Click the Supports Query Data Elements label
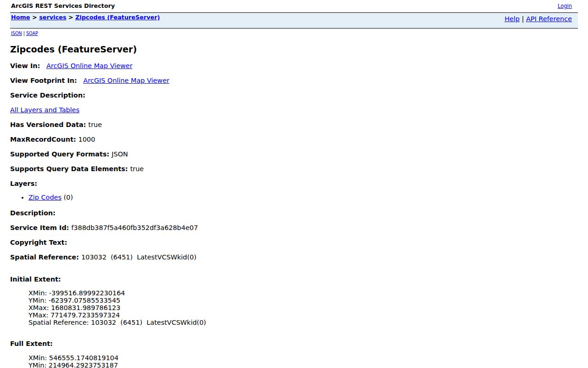This screenshot has width=588, height=368. point(69,169)
